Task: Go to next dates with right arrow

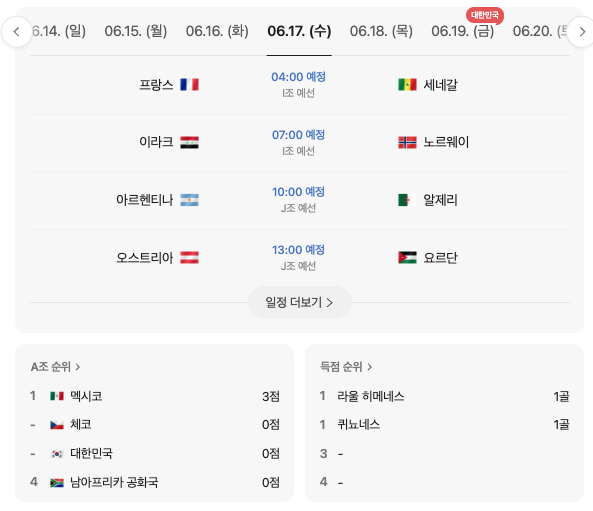Action: (582, 32)
